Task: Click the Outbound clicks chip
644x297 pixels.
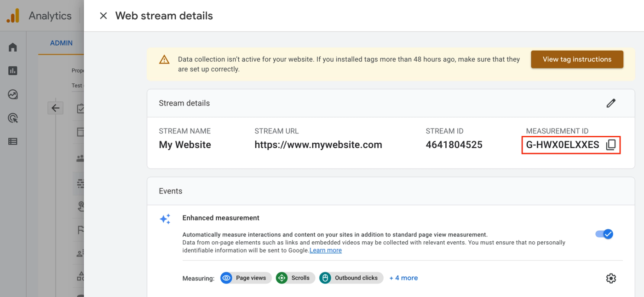Action: tap(351, 278)
